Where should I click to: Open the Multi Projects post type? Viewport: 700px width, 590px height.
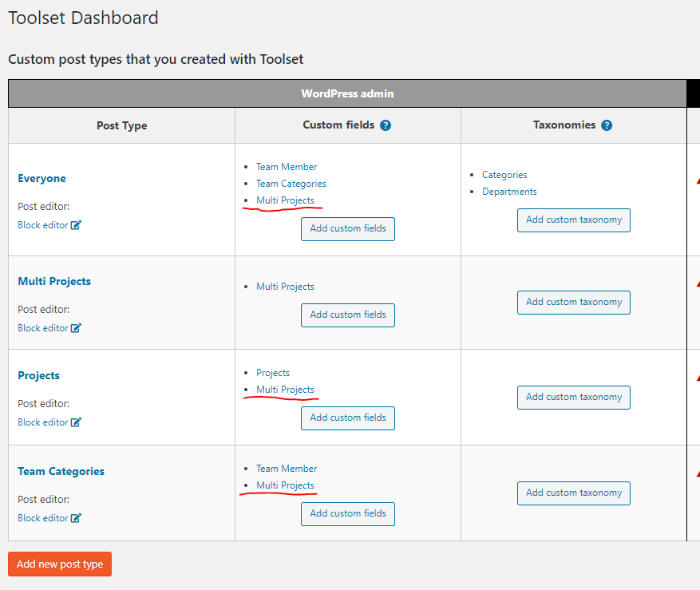point(54,281)
